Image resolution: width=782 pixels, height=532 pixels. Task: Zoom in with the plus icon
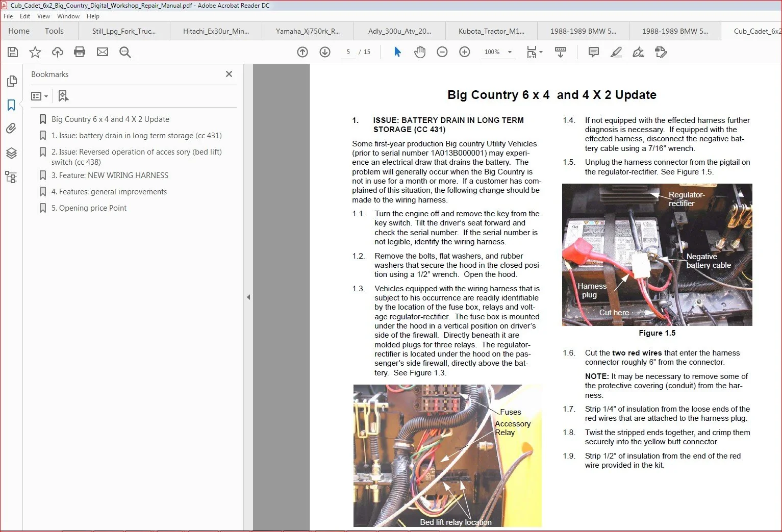coord(465,52)
